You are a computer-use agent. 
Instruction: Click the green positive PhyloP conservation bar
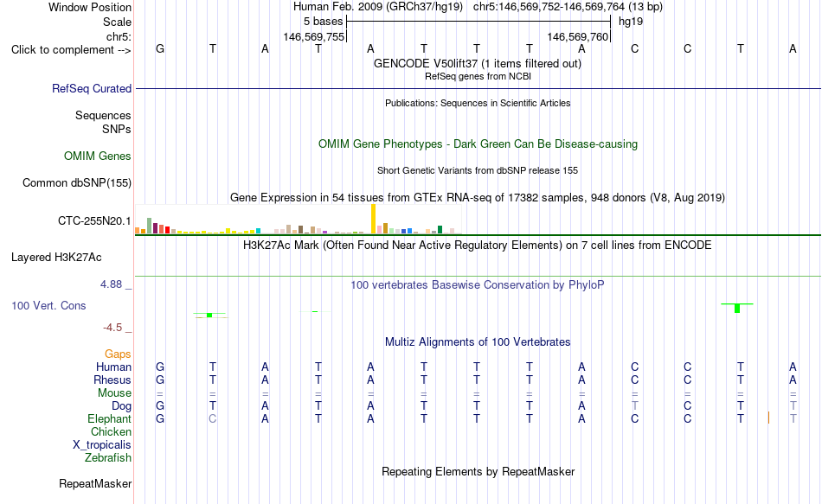(737, 308)
